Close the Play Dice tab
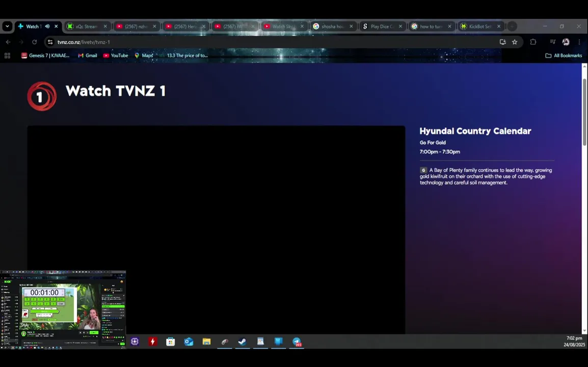Image resolution: width=588 pixels, height=367 pixels. pyautogui.click(x=400, y=27)
